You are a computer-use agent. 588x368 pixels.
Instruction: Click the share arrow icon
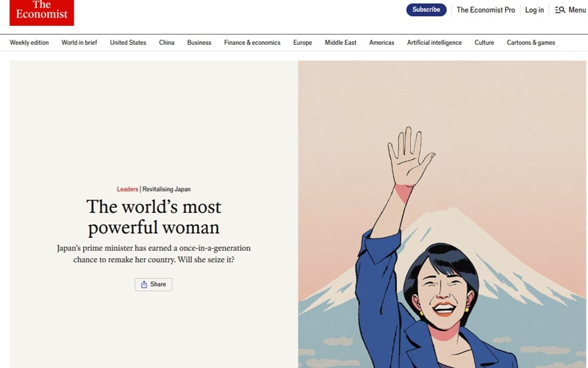[144, 285]
